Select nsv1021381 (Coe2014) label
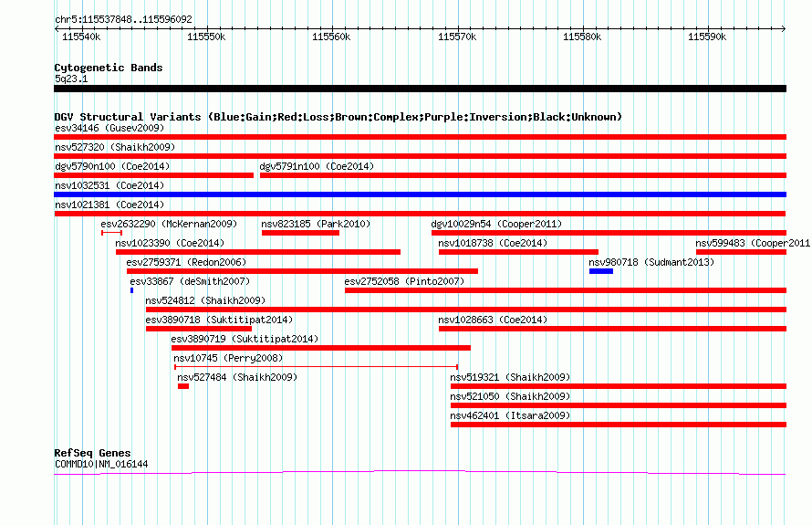812x525 pixels. pyautogui.click(x=109, y=205)
